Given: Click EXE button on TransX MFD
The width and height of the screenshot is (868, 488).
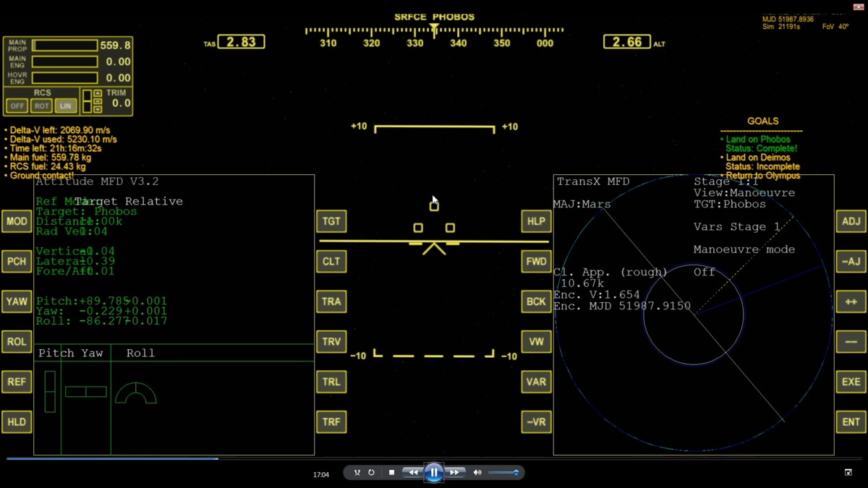Looking at the screenshot, I should (851, 382).
